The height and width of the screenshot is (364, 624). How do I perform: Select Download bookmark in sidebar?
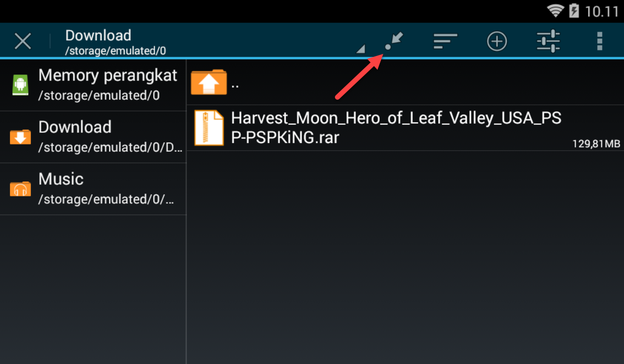(93, 137)
